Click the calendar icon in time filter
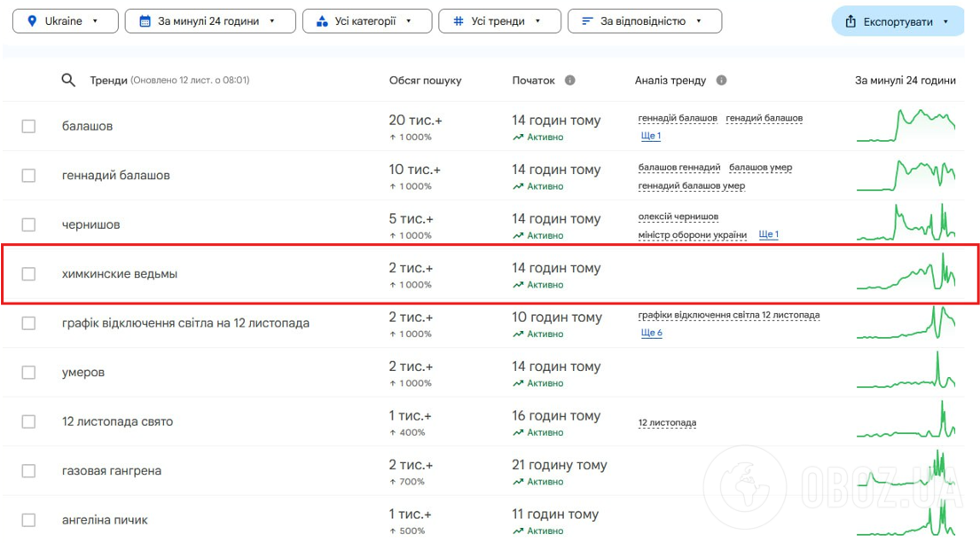This screenshot has width=980, height=543. coord(145,21)
